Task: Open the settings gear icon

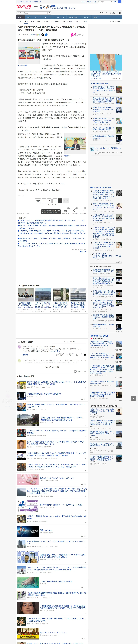Action: [120, 13]
